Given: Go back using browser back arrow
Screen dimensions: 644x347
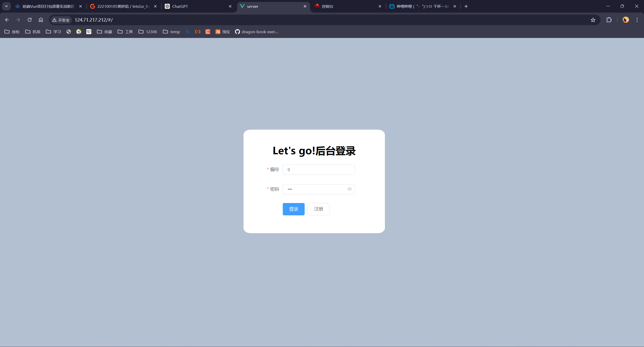Looking at the screenshot, I should [7, 20].
